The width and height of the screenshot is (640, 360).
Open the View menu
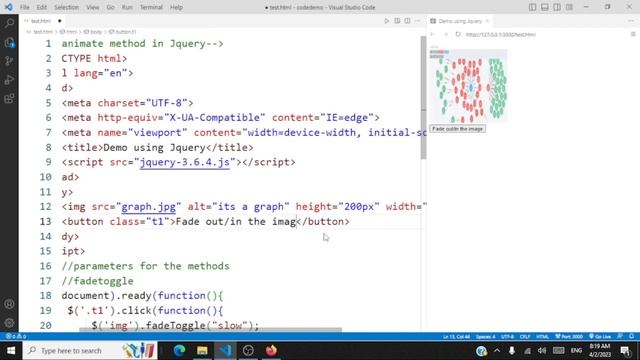coord(93,7)
